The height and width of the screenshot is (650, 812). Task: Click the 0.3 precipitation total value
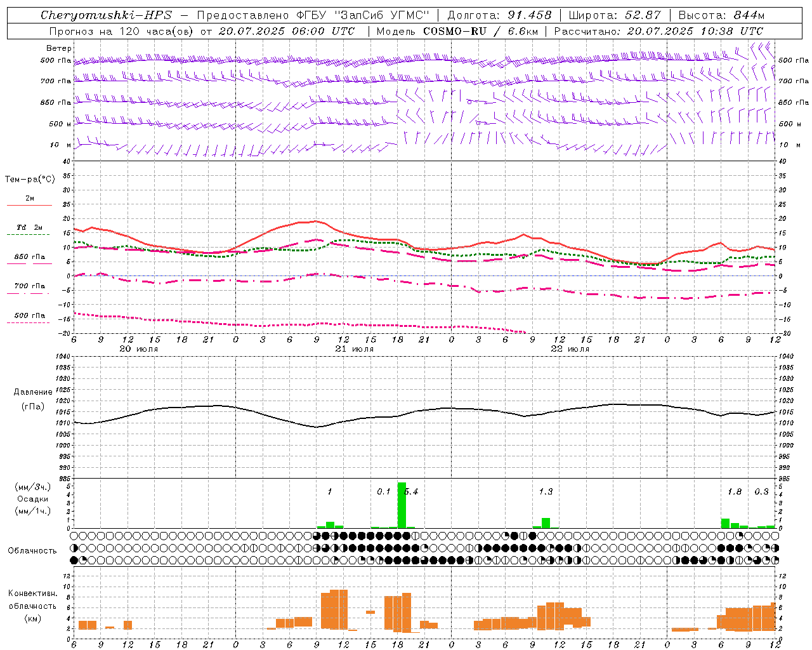tap(761, 491)
